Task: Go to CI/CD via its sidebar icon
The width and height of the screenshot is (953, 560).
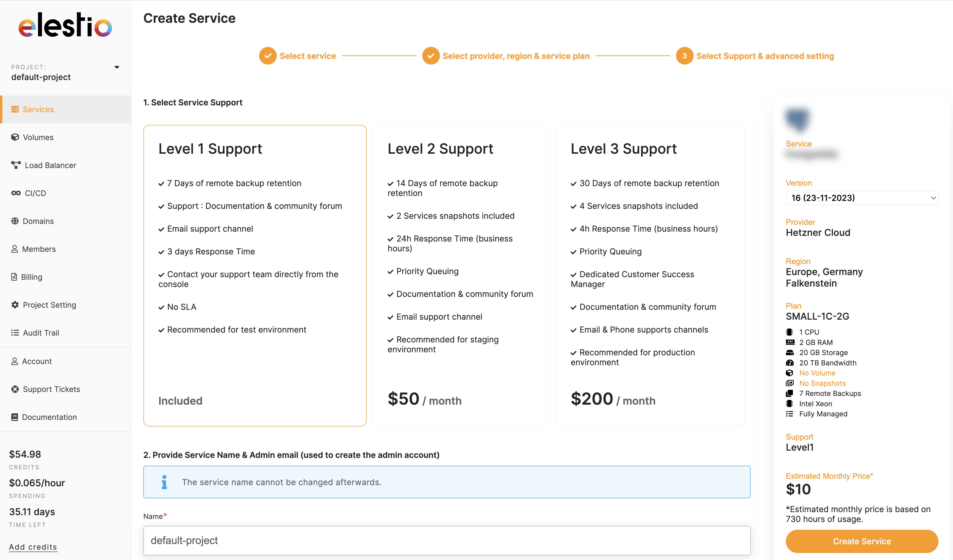Action: (x=36, y=193)
